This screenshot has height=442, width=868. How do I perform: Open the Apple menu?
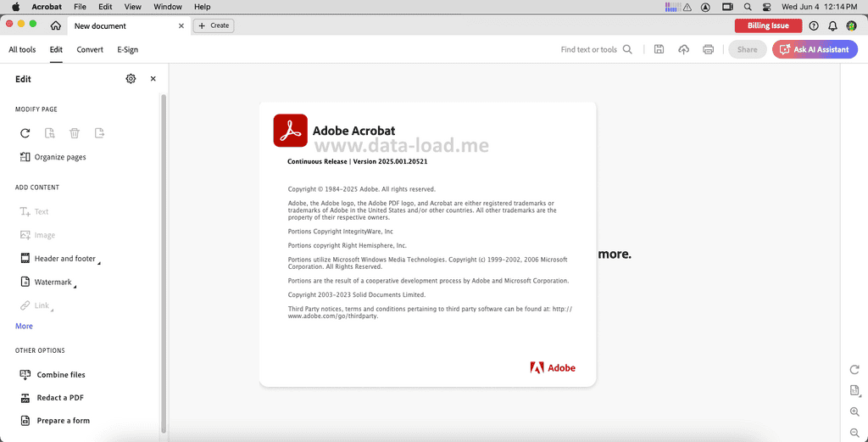16,7
